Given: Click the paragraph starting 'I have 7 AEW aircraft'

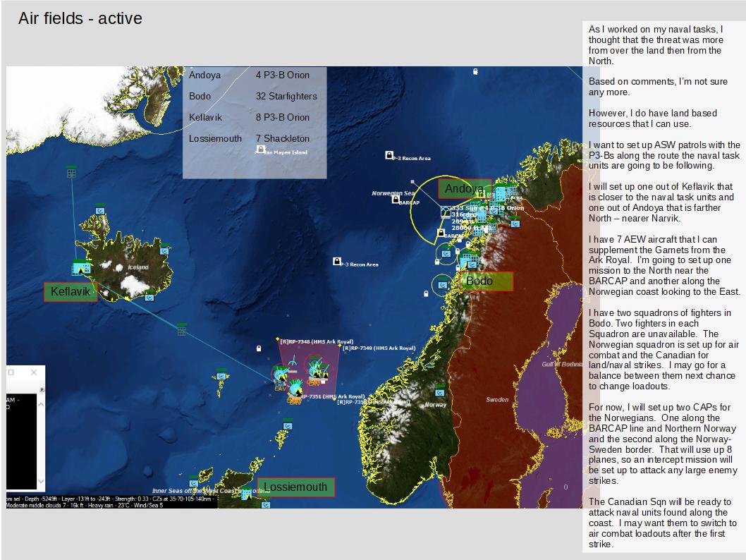Looking at the screenshot, I should coord(664,265).
